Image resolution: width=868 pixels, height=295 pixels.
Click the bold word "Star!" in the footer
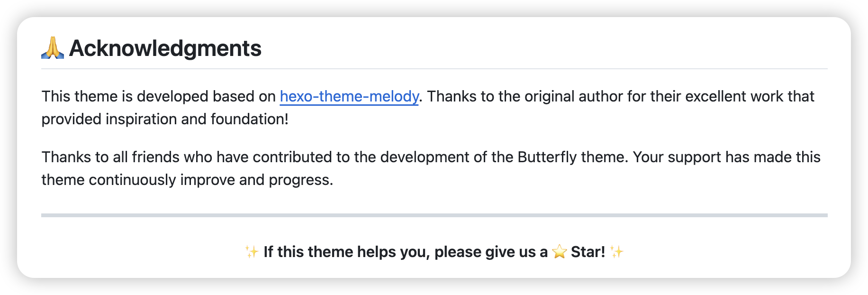click(588, 252)
